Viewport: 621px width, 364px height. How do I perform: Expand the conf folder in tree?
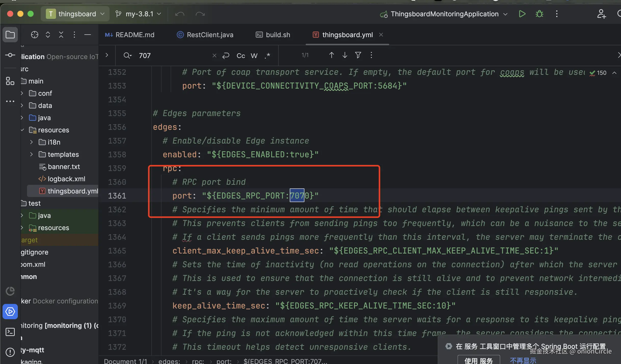22,93
